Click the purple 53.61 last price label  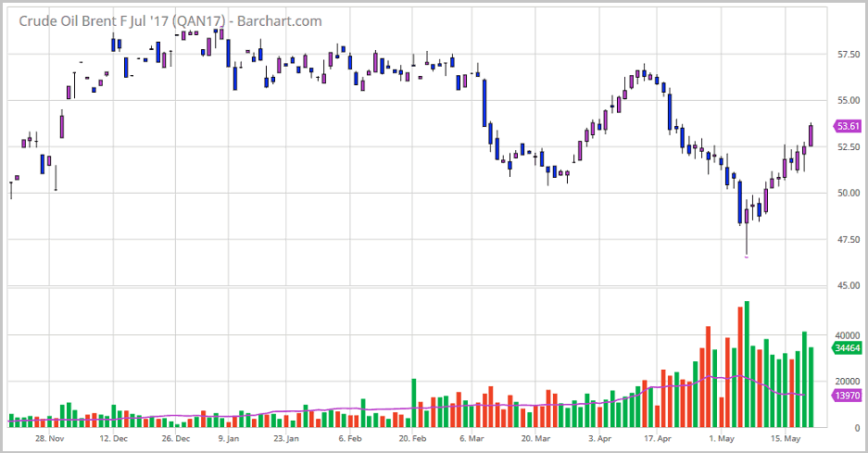(x=848, y=126)
